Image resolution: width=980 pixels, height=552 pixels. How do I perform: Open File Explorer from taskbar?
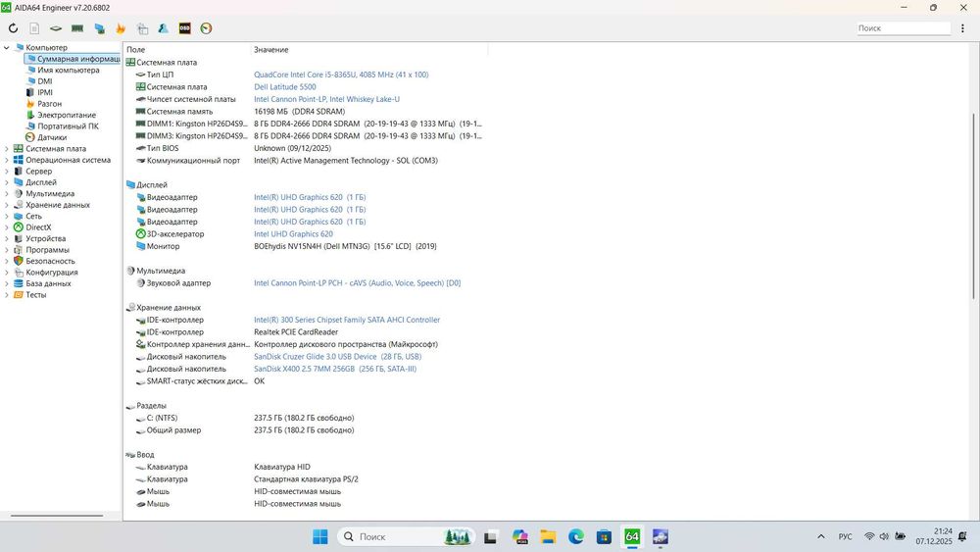point(548,537)
